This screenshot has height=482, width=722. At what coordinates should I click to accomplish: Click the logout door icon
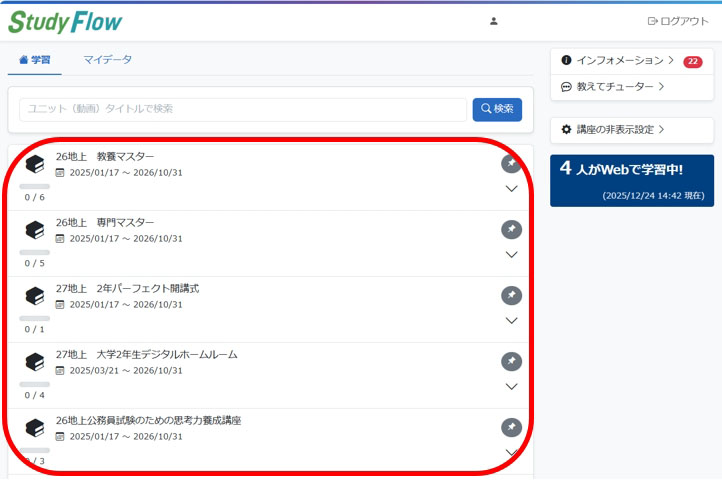coord(652,21)
